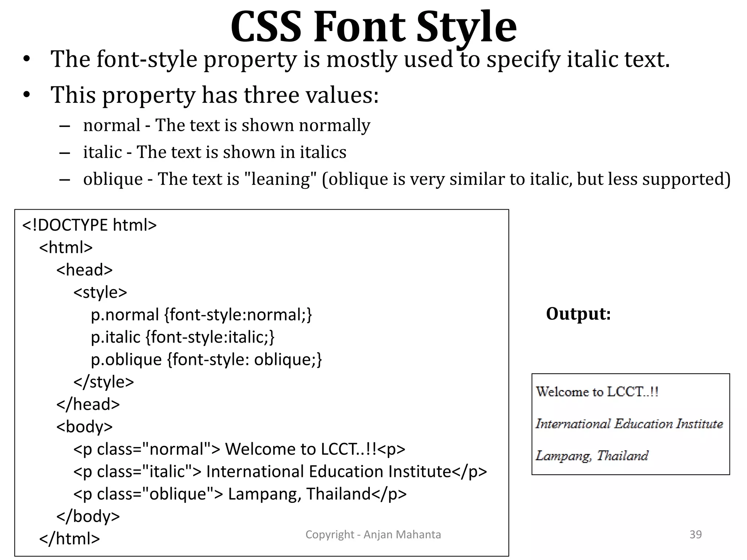Click the bullet 'The font-style property is mostly used'

[x=360, y=59]
